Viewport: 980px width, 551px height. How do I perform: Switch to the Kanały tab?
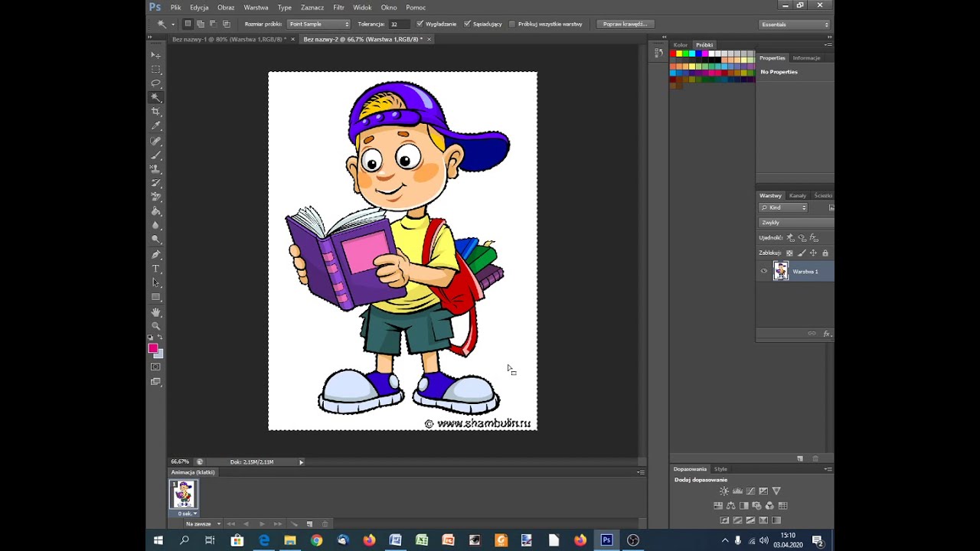click(798, 196)
